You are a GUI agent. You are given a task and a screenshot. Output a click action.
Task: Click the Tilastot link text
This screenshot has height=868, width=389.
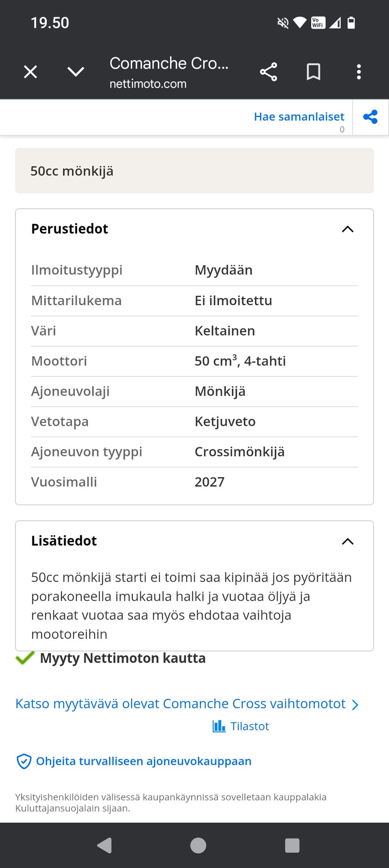click(249, 726)
